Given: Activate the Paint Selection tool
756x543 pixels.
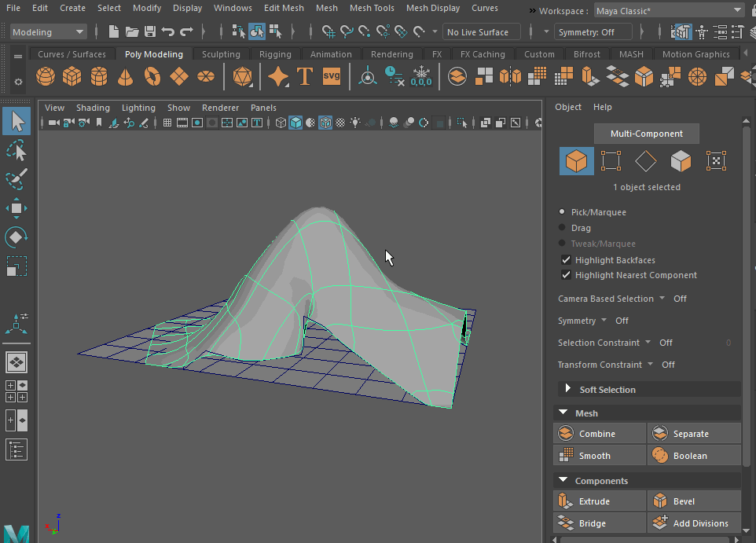Looking at the screenshot, I should click(17, 179).
